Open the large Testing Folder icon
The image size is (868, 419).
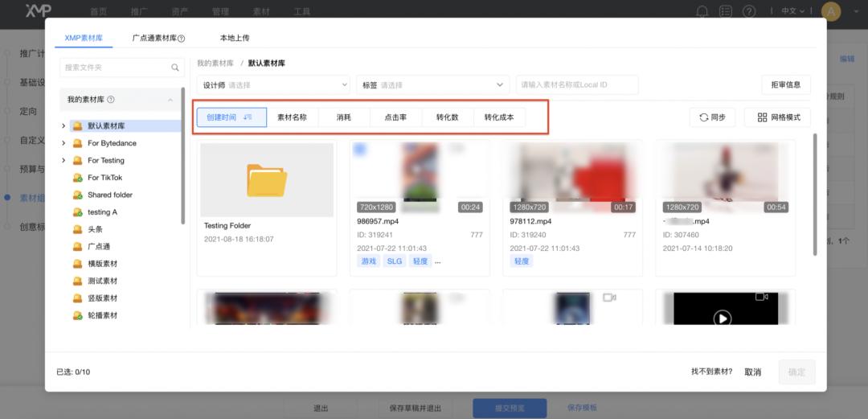tap(267, 180)
